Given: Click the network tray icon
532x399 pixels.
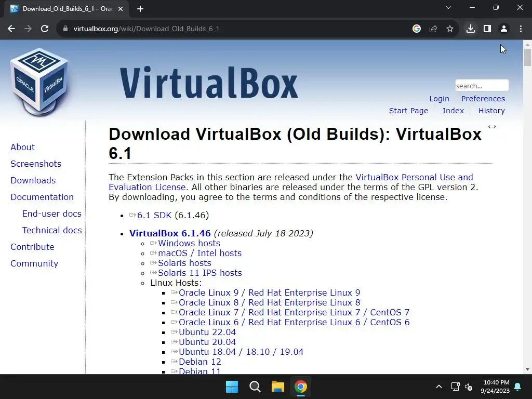Looking at the screenshot, I should click(455, 387).
